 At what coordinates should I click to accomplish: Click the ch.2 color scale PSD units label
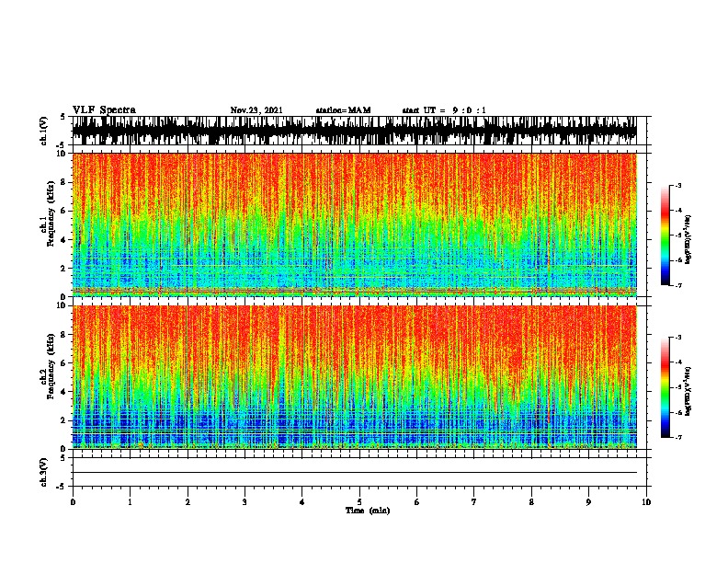[688, 391]
